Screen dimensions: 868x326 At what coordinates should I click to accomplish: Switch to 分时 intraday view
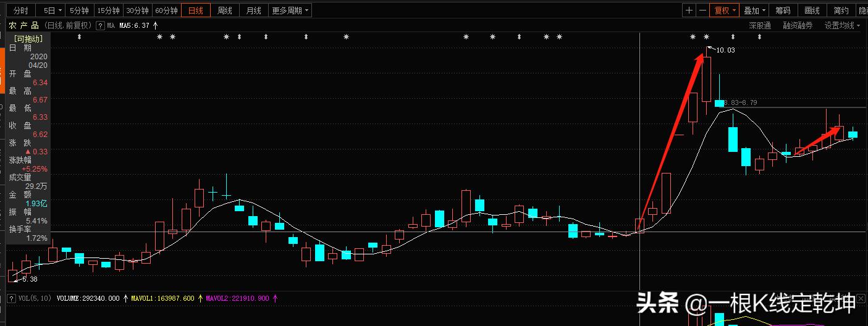[x=20, y=10]
